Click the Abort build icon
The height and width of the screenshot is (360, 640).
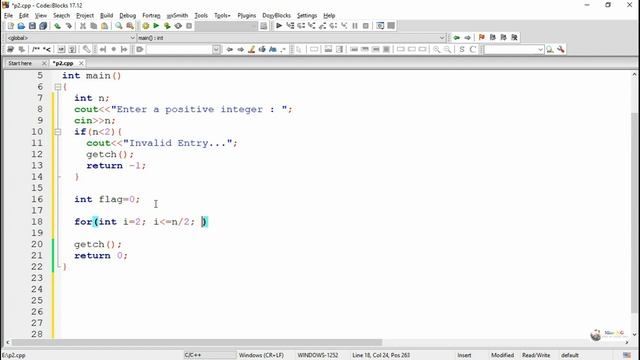coord(189,26)
